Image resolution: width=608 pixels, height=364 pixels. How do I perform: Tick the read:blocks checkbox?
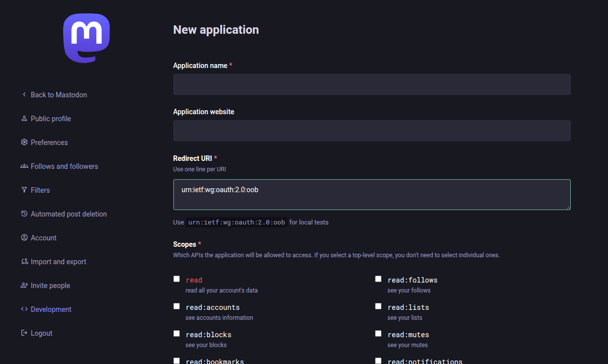click(176, 334)
